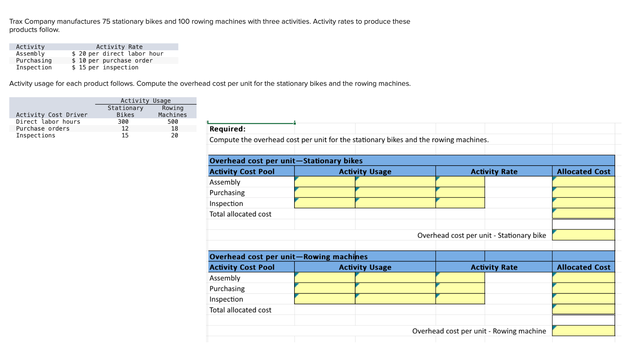Viewport: 644px width, 362px height.
Task: Select Stationary bikes Purchasing activity rate cell
Action: click(460, 192)
